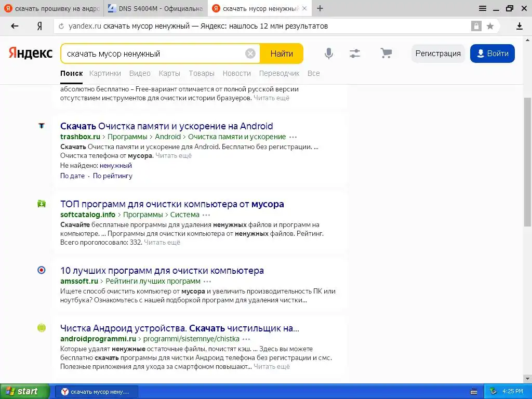Click the Регистрация button
The image size is (532, 399).
point(438,54)
